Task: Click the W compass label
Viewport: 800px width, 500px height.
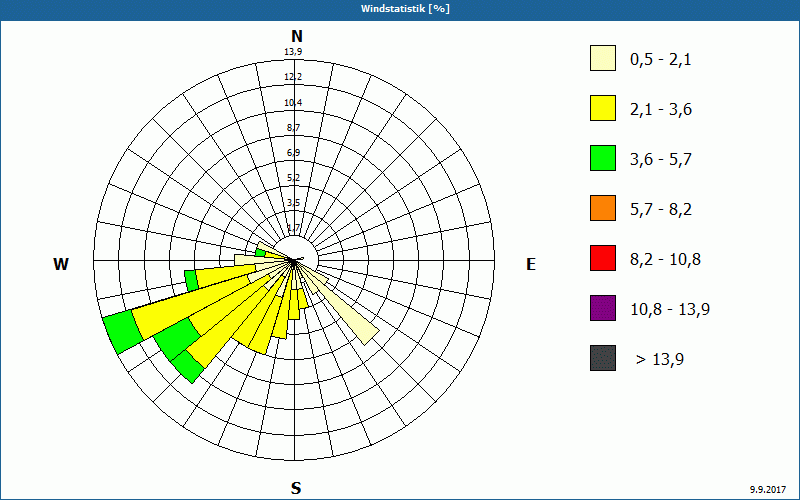Action: 61,264
